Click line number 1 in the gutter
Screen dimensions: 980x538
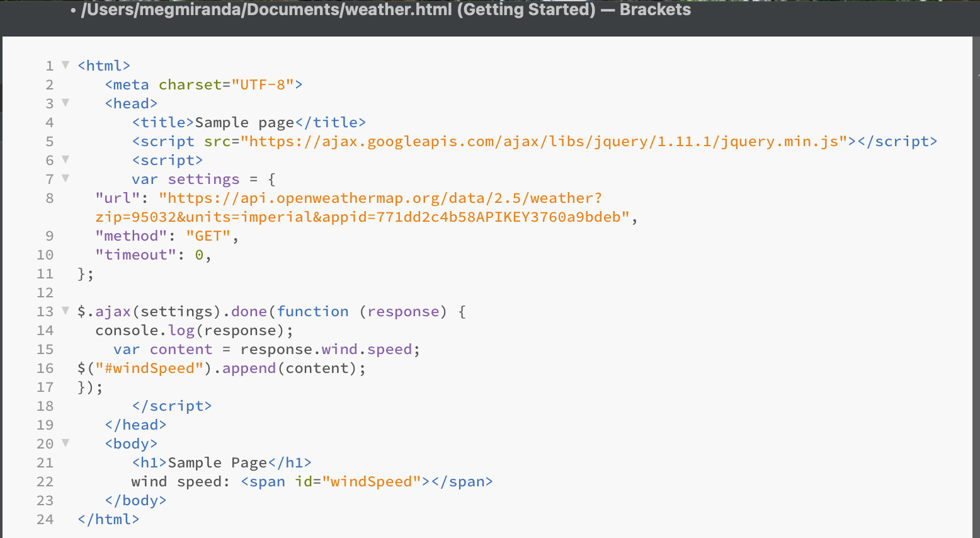click(50, 66)
